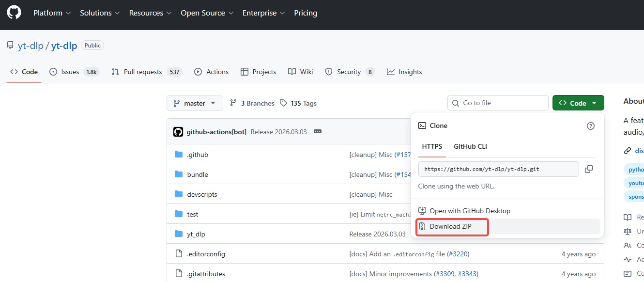Open the Actions workflow icon
The width and height of the screenshot is (644, 282).
(x=198, y=71)
